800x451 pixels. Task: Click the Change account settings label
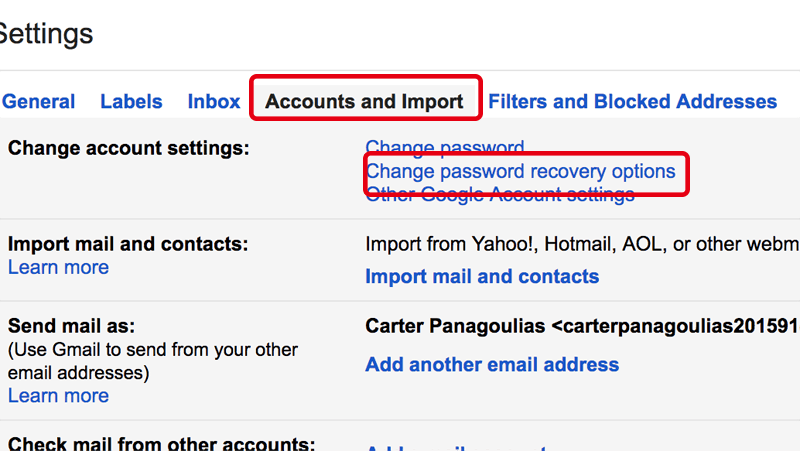tap(128, 148)
